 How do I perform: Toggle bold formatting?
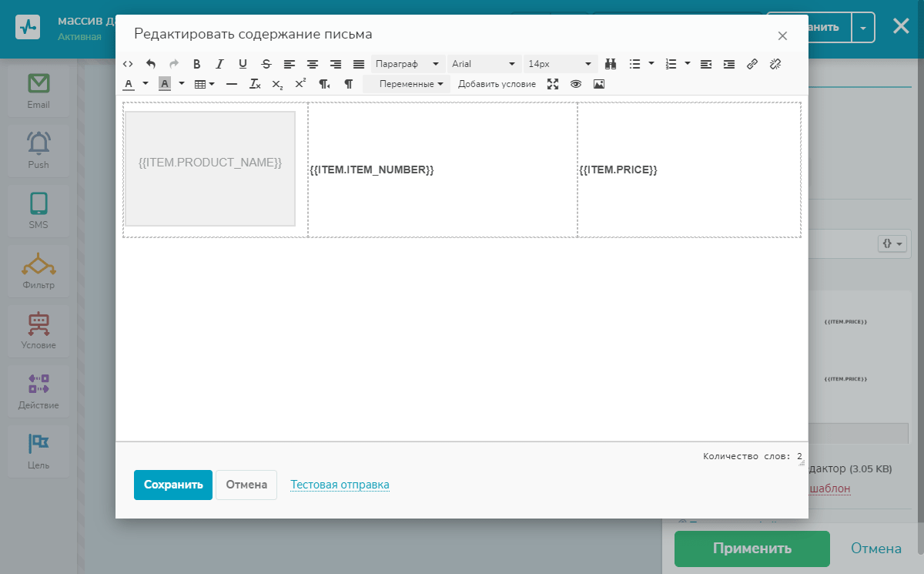[197, 64]
